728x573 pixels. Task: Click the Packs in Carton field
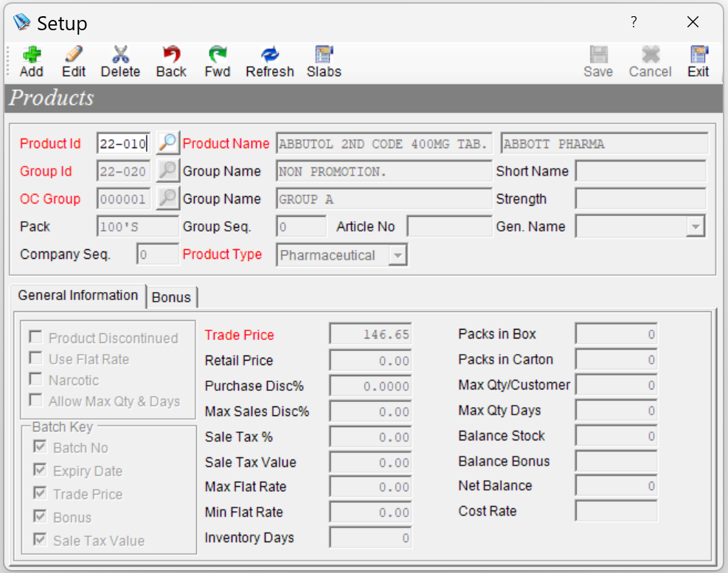[x=616, y=359]
